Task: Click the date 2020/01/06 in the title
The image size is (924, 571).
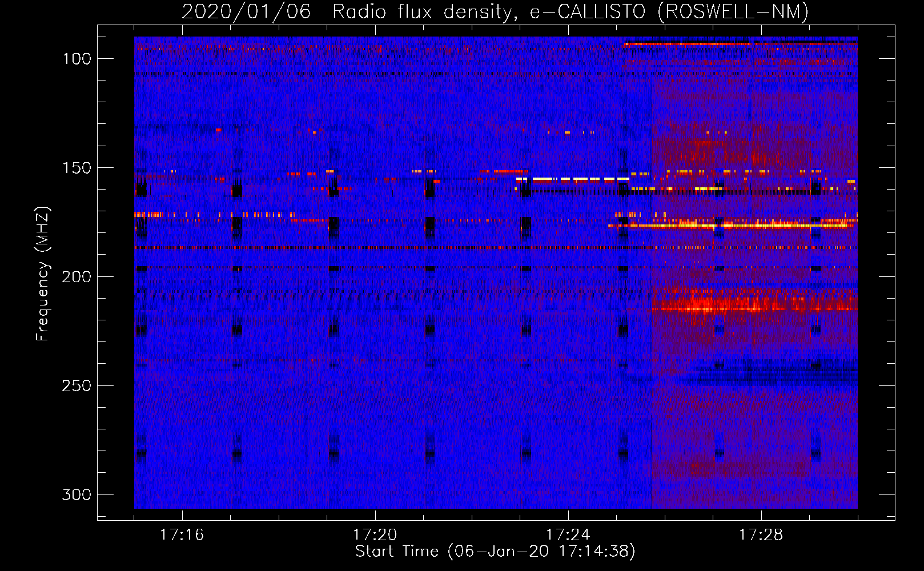Action: [246, 11]
